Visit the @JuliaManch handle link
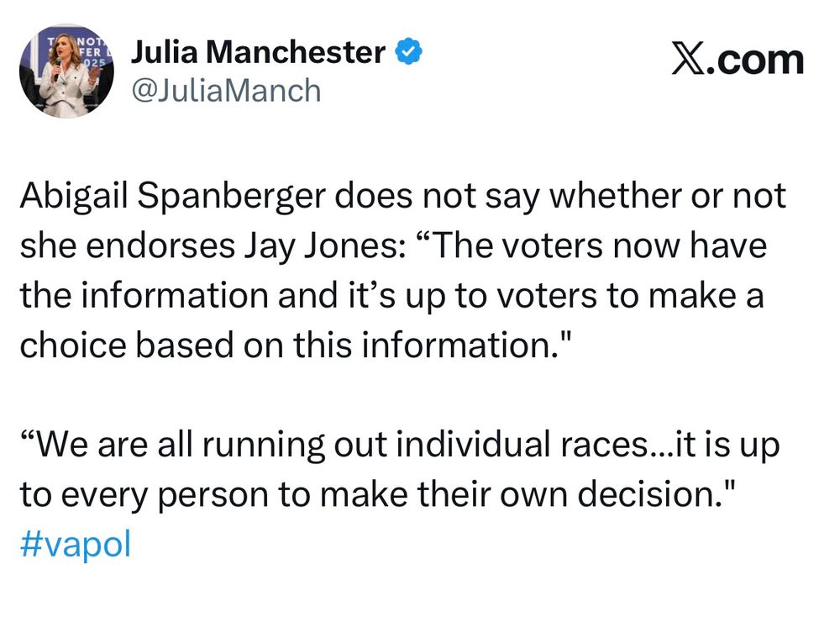This screenshot has width=840, height=617. point(226,90)
